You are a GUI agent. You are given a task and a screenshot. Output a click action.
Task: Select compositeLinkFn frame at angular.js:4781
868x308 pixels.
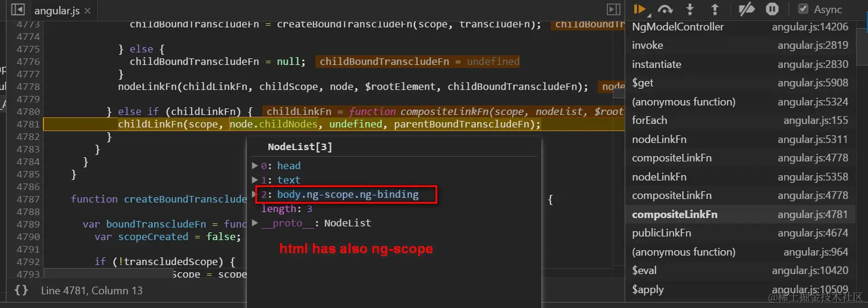point(740,214)
